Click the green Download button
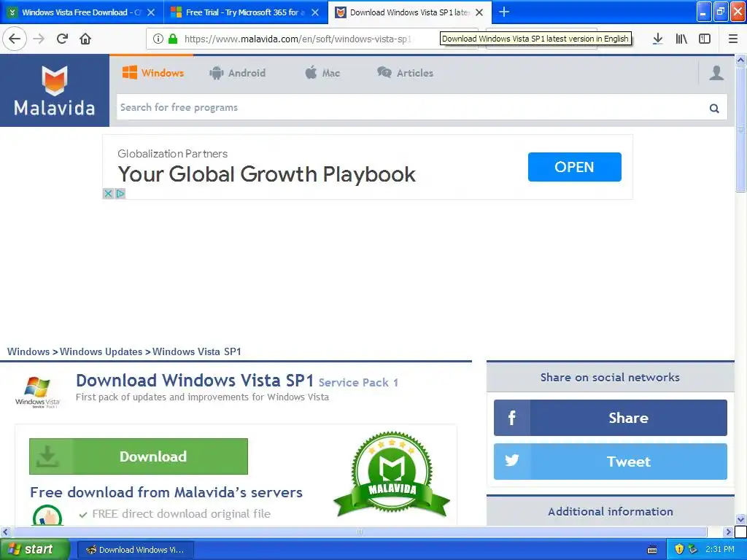This screenshot has width=747, height=560. (139, 456)
